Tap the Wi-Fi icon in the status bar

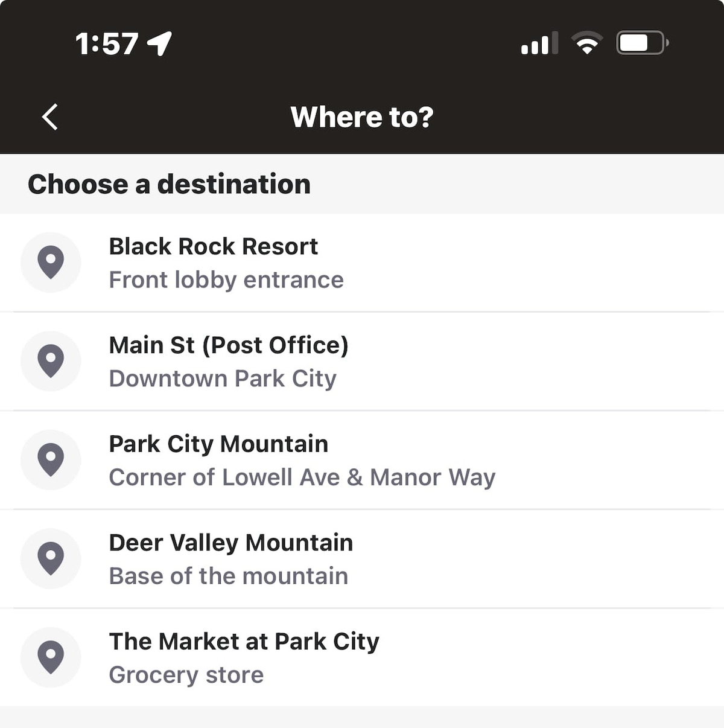[x=586, y=43]
